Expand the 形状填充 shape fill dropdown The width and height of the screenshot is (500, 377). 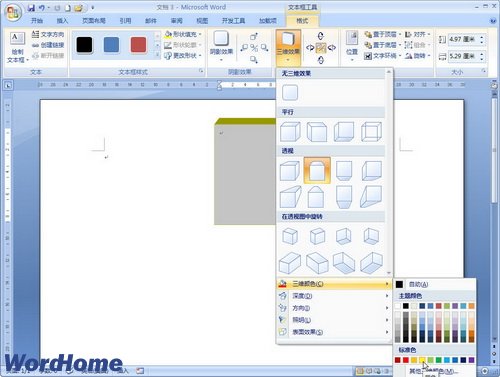point(200,34)
